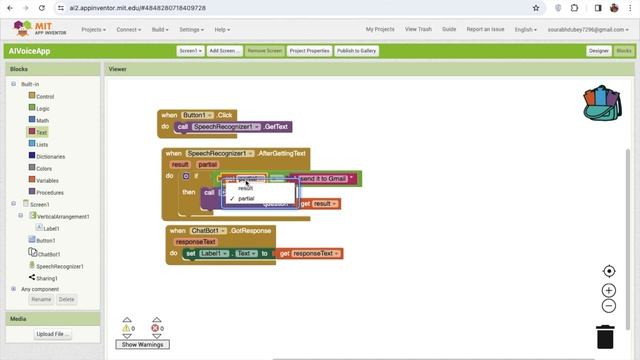Go back in browser history

(10, 8)
